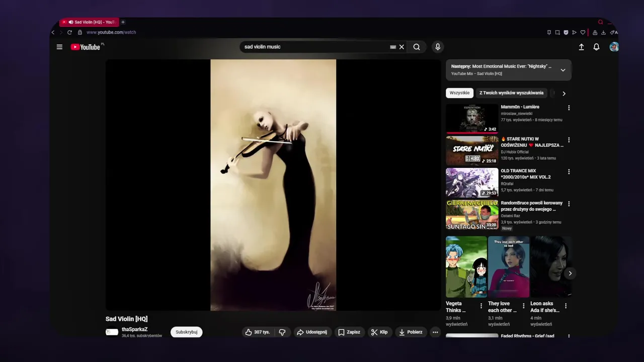Open YouTube notifications bell
Image resolution: width=644 pixels, height=362 pixels.
(x=596, y=47)
